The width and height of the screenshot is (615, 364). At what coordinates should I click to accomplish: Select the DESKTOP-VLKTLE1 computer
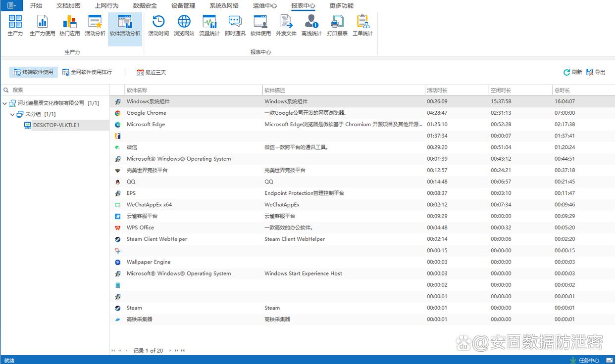point(55,126)
